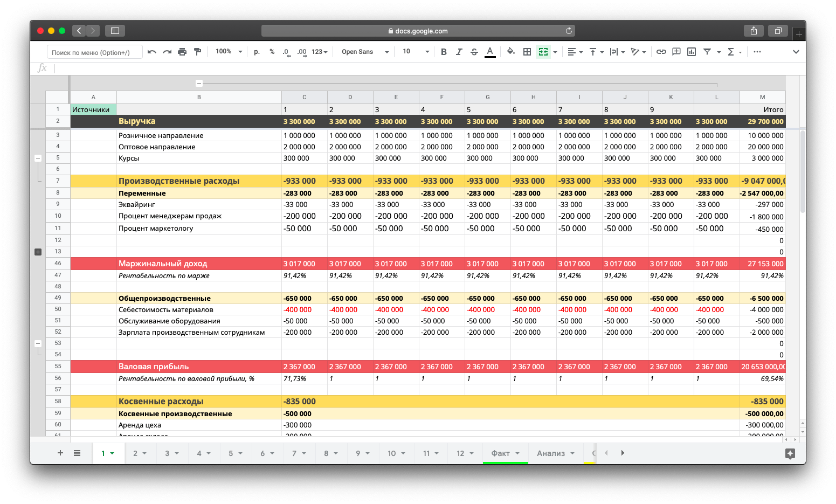Click the insert link icon

tap(661, 52)
